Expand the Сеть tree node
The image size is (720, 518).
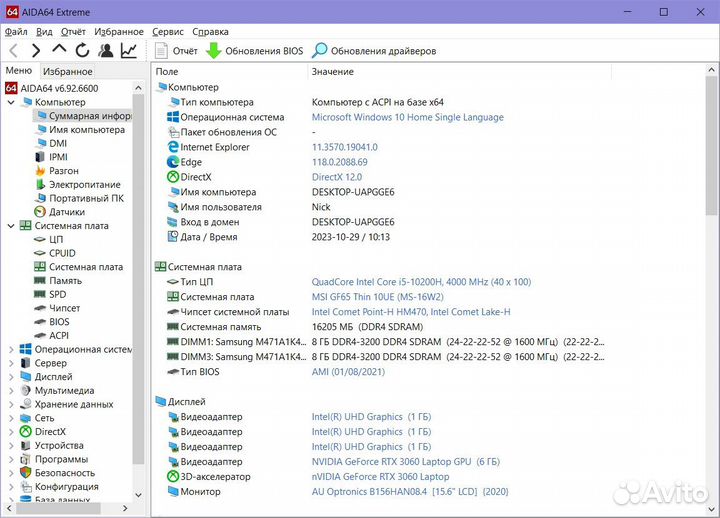pos(11,418)
